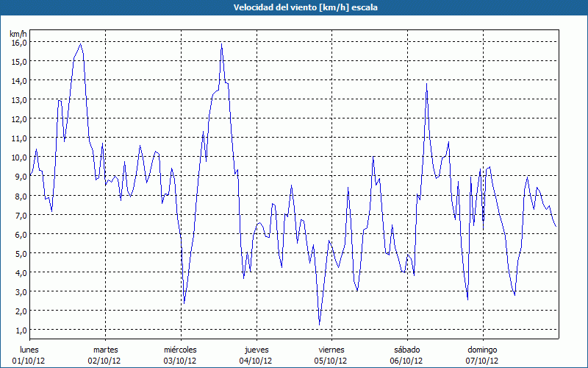Screen dimensions: 588x368
Task: Select the 'domingo' day label
Action: tap(482, 350)
